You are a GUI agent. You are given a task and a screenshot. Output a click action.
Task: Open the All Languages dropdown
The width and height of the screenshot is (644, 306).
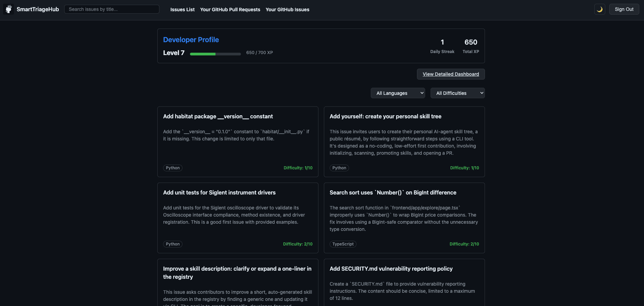(398, 93)
